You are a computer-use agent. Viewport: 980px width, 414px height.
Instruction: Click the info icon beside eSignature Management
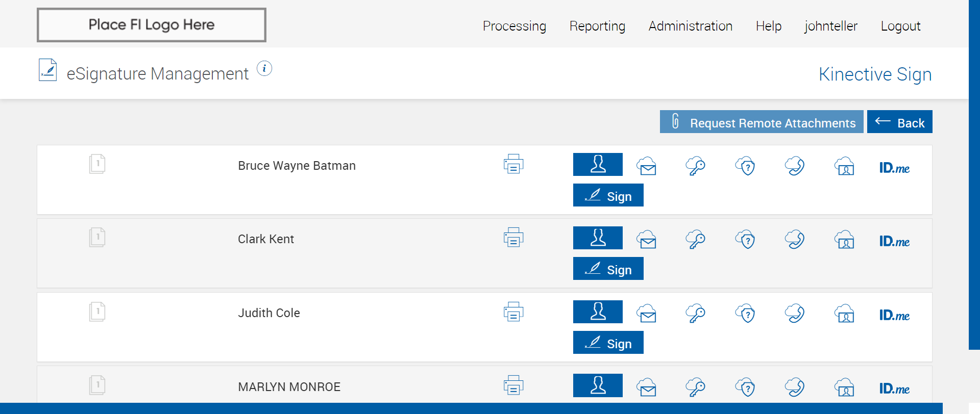(264, 68)
